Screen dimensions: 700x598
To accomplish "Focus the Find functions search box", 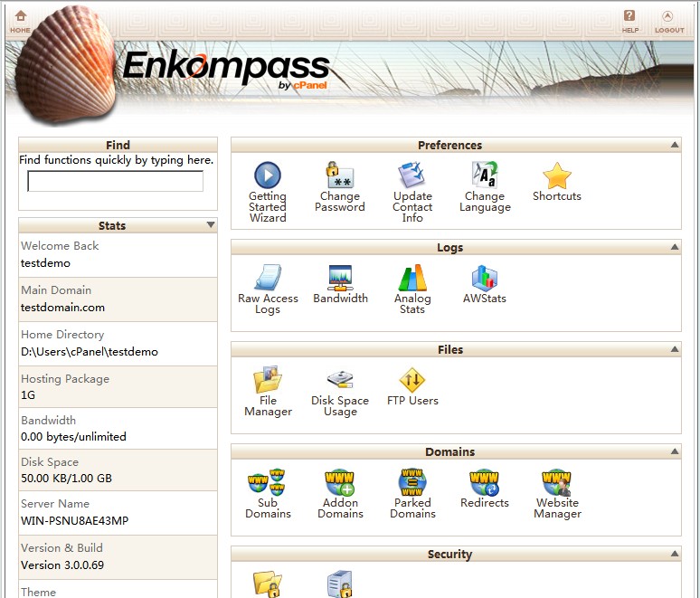I will [115, 181].
